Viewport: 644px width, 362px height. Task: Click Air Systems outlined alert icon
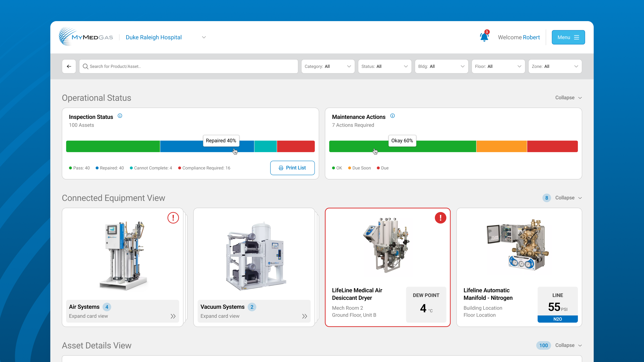[x=173, y=218]
